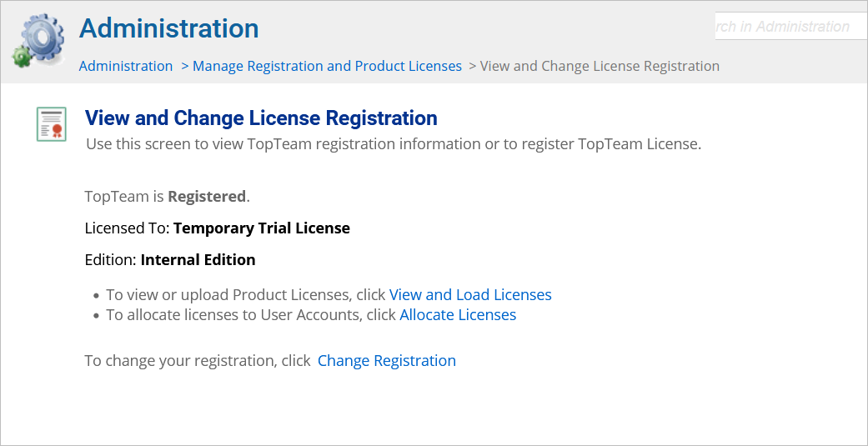
Task: Click the bold text Registered
Action: click(x=207, y=197)
